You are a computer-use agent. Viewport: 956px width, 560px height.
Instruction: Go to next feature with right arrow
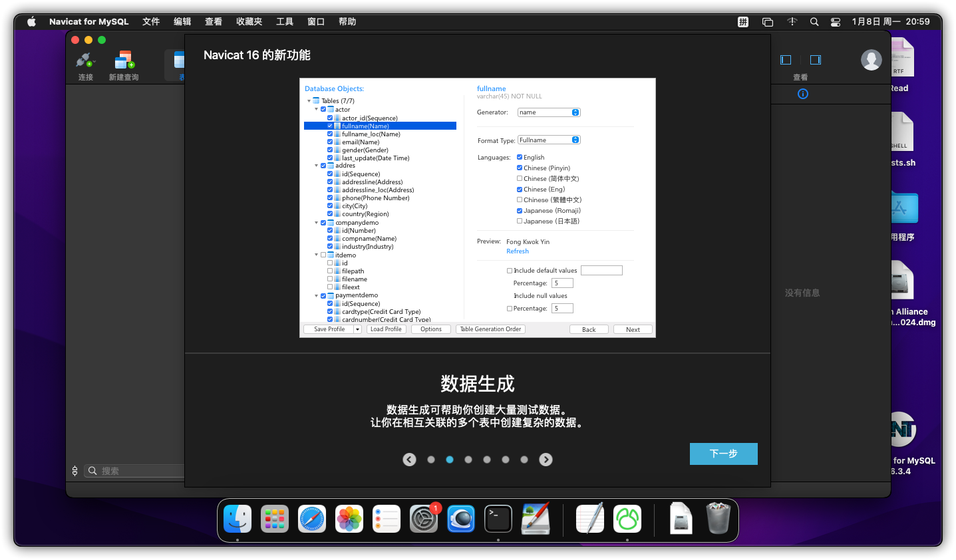[x=546, y=460]
